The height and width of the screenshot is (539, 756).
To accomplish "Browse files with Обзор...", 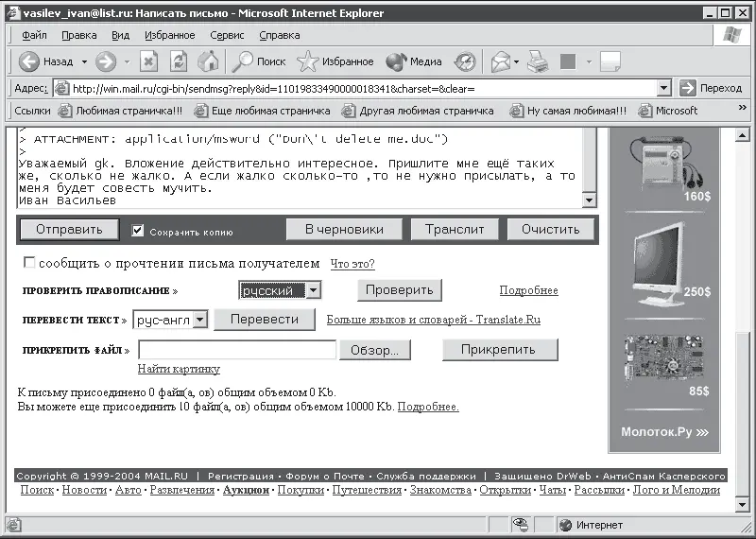I will [x=374, y=350].
